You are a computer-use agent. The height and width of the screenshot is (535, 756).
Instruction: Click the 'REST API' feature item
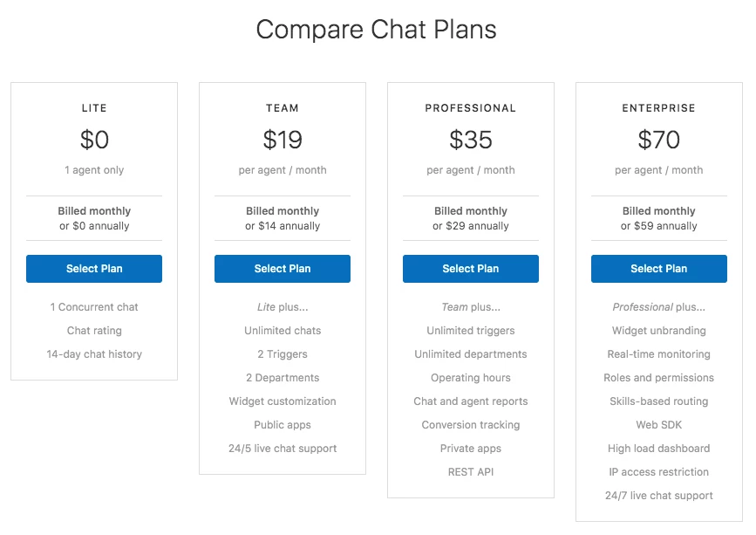[471, 472]
